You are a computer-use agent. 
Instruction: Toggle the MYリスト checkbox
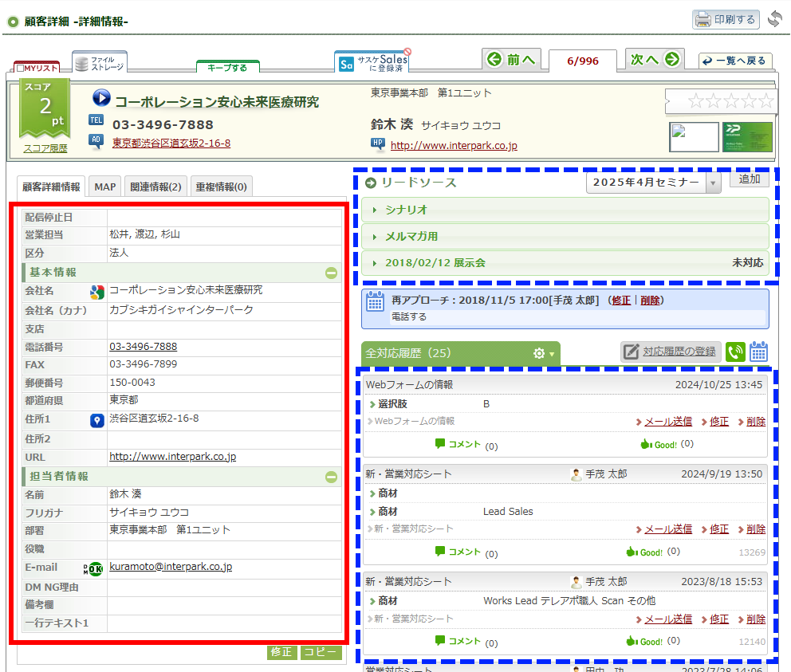pyautogui.click(x=21, y=69)
